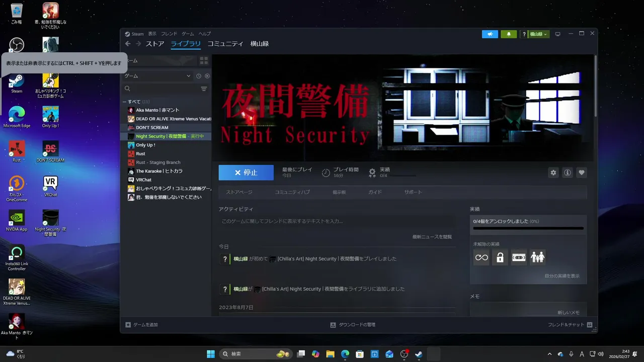This screenshot has height=362, width=644.
Task: Open the Steam announcements megaphone button
Action: tap(490, 34)
